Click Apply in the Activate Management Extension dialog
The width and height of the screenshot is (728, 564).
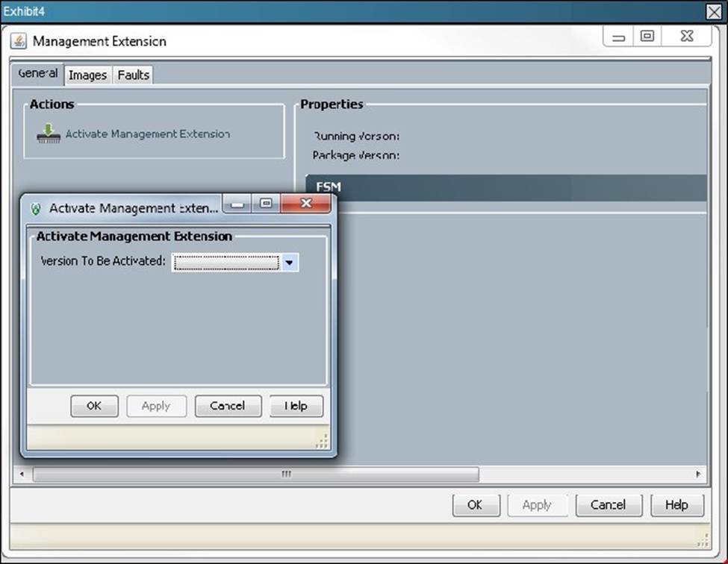point(156,406)
